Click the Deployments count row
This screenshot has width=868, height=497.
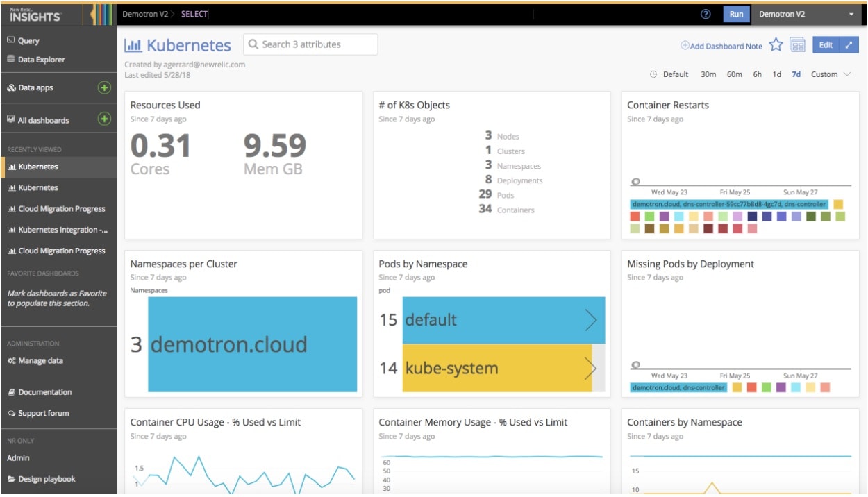click(513, 180)
